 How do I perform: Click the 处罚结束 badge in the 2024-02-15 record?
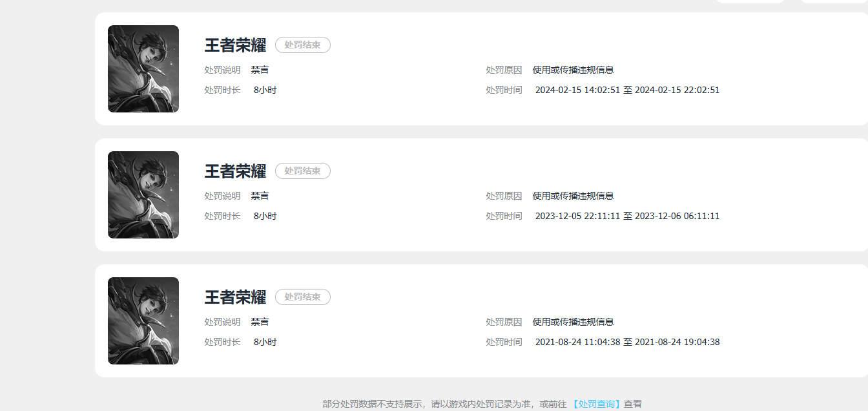303,45
